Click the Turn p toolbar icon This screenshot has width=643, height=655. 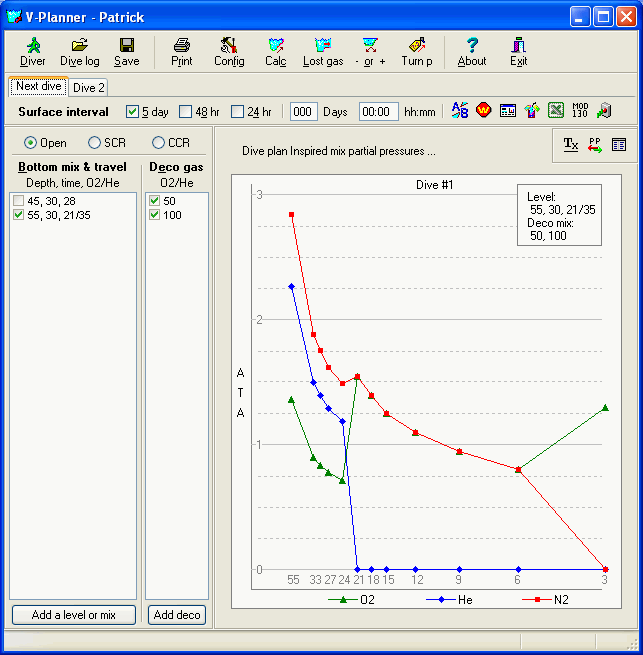417,51
